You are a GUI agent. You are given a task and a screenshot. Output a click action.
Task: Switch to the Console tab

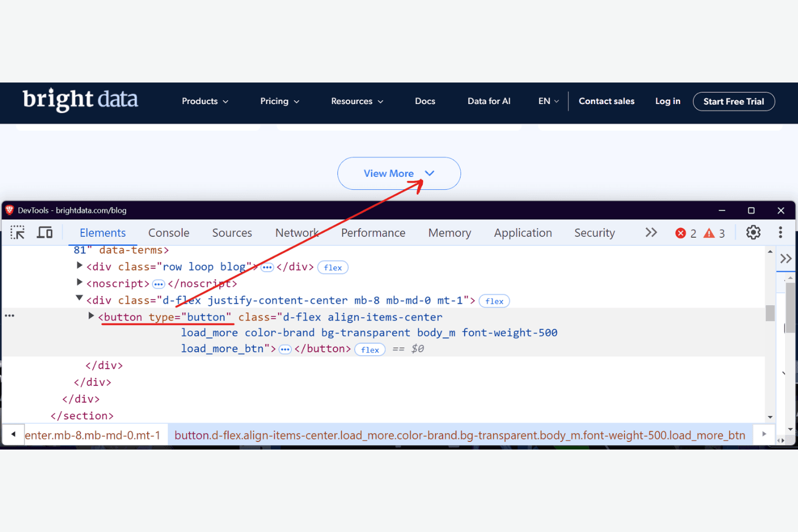(169, 233)
